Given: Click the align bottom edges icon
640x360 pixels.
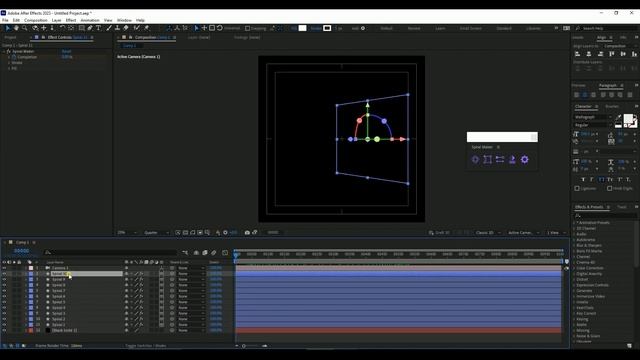Looking at the screenshot, I should pyautogui.click(x=634, y=54).
